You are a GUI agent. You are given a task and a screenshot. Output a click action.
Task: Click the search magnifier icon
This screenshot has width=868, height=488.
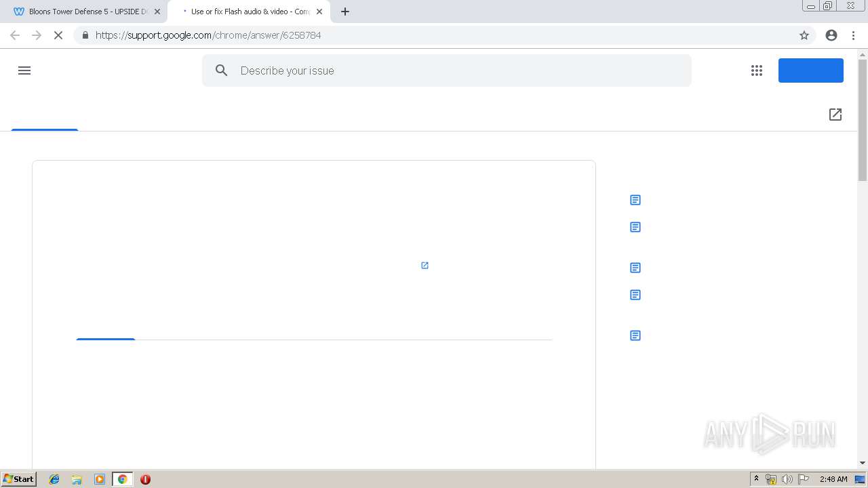[x=222, y=70]
